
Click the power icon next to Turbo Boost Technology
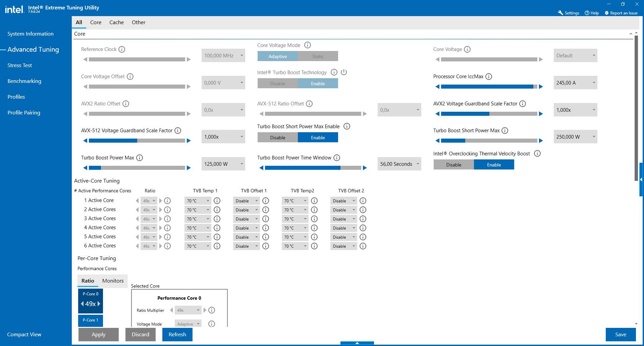(344, 72)
